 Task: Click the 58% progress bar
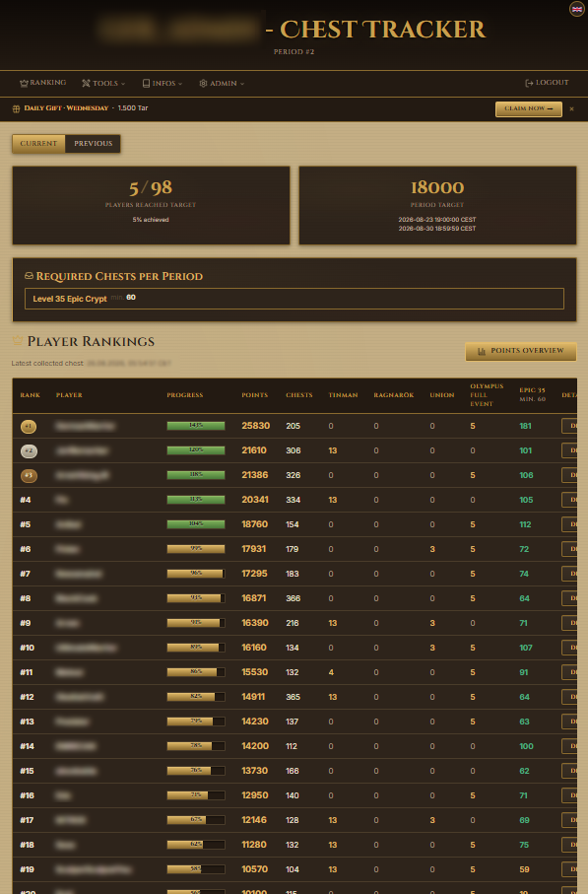click(x=196, y=869)
